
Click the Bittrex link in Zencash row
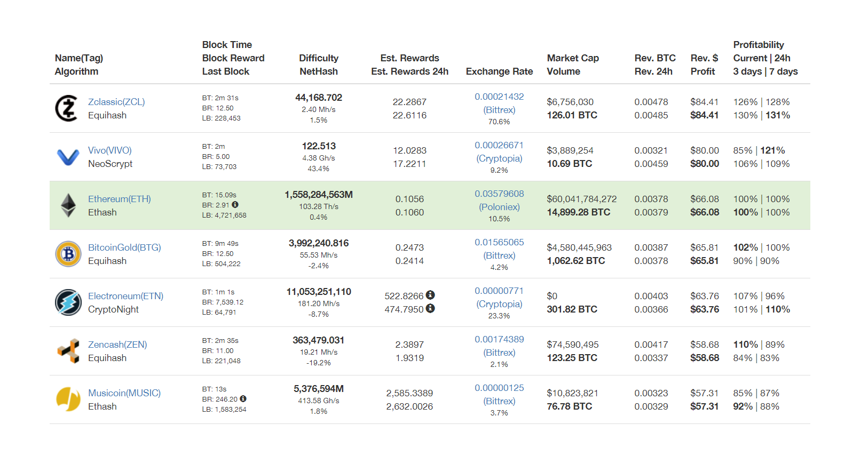click(x=499, y=353)
